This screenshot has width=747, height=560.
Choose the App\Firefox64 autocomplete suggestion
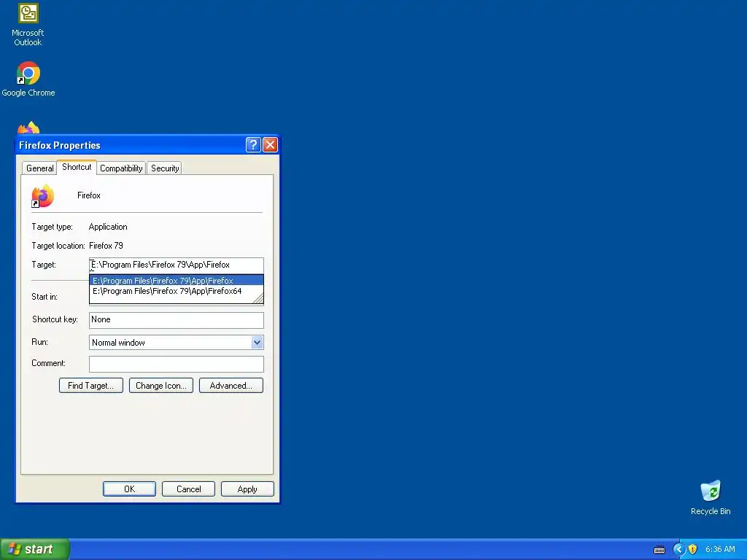tap(177, 291)
